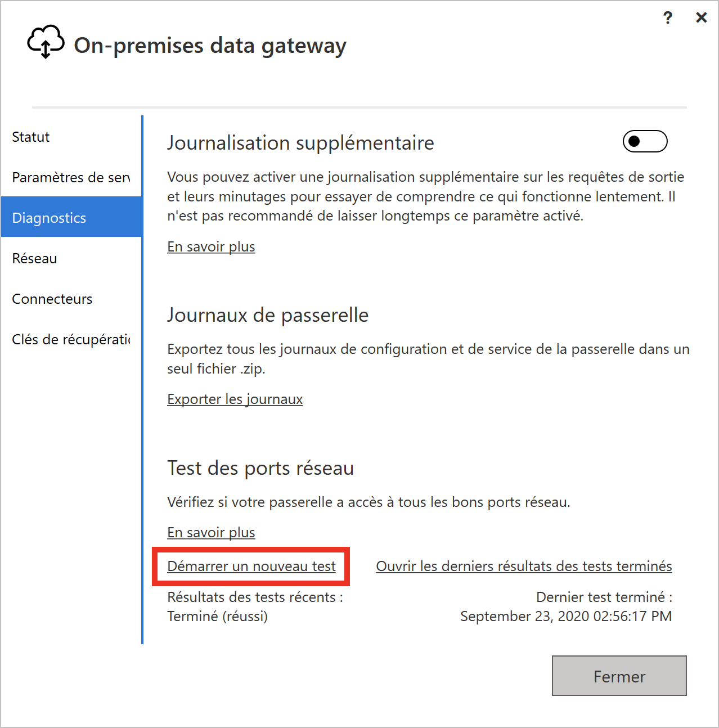Switch to Paramètres de service tab

point(71,177)
